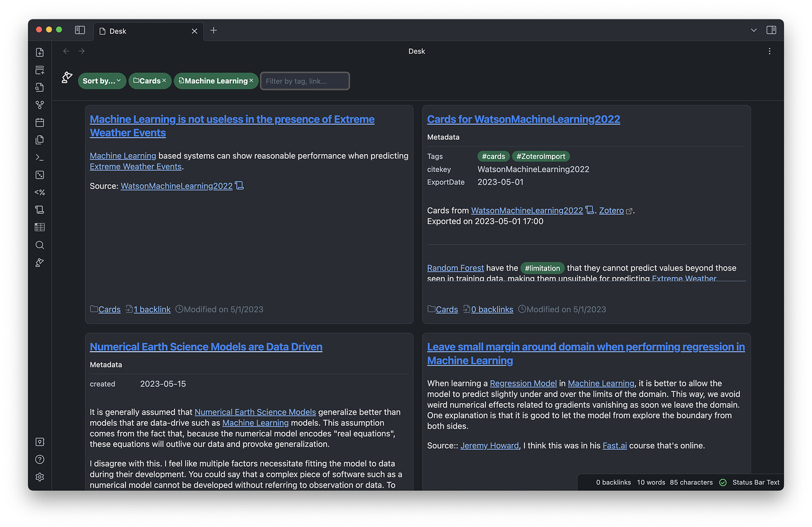Follow the Jeremy Howard link
812x527 pixels.
click(490, 446)
